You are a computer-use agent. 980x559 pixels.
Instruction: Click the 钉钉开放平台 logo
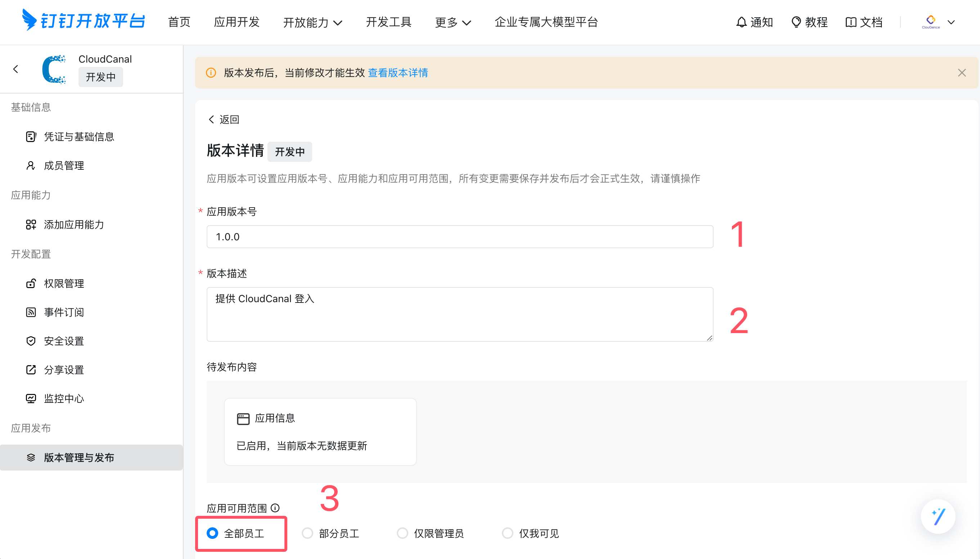click(84, 21)
